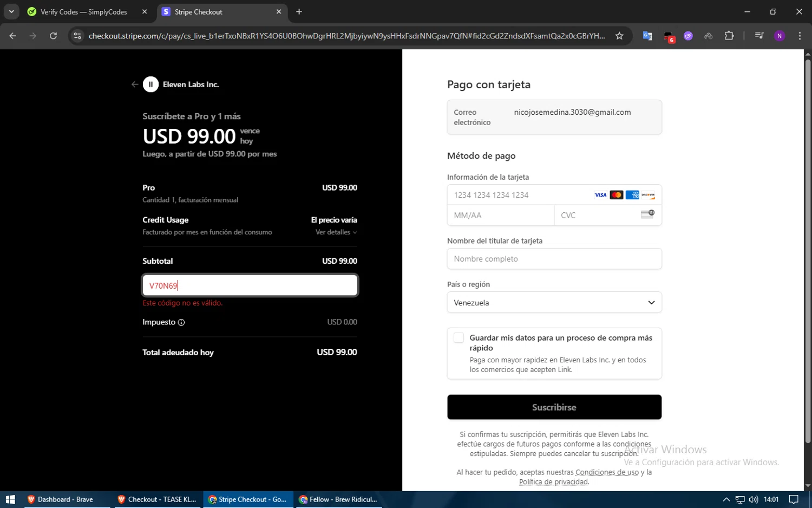Screen dimensions: 812x508
Task: Open the Impuesto info tooltip icon
Action: coord(181,322)
